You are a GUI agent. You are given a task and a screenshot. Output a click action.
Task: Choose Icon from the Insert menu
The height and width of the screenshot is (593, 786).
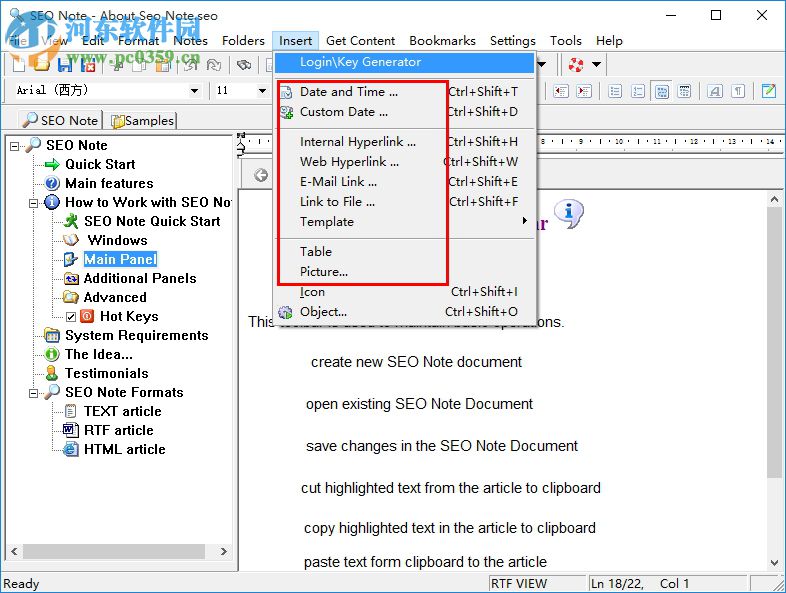click(405, 292)
